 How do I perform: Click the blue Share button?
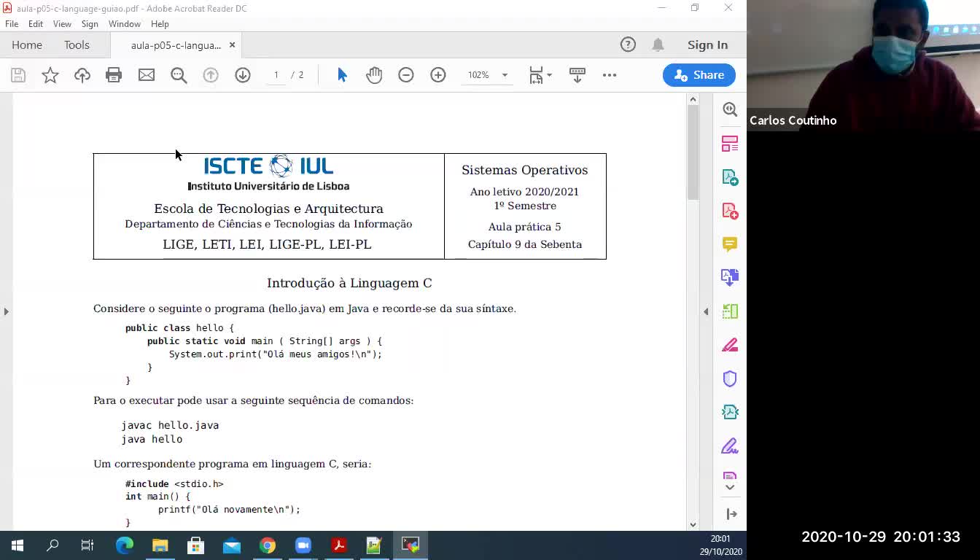pyautogui.click(x=699, y=75)
